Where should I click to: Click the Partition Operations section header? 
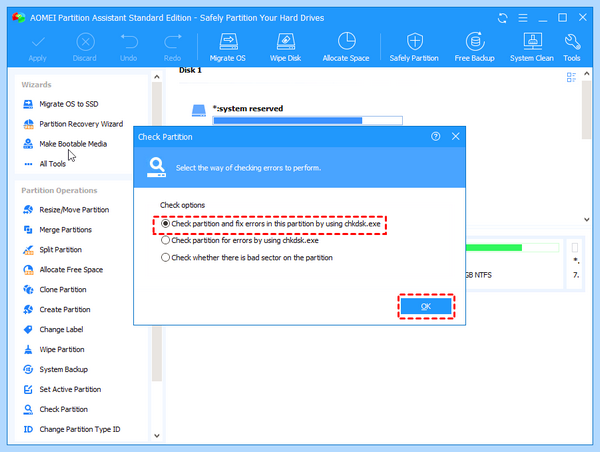[59, 190]
